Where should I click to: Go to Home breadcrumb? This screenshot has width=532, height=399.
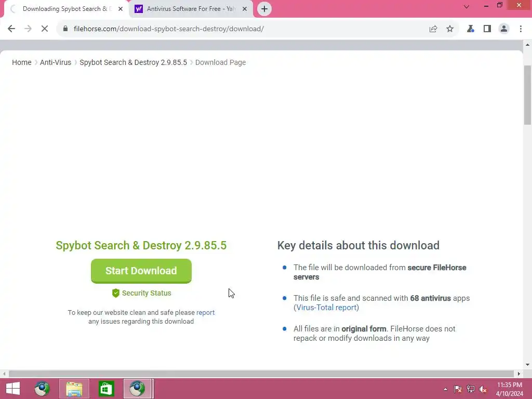point(22,62)
